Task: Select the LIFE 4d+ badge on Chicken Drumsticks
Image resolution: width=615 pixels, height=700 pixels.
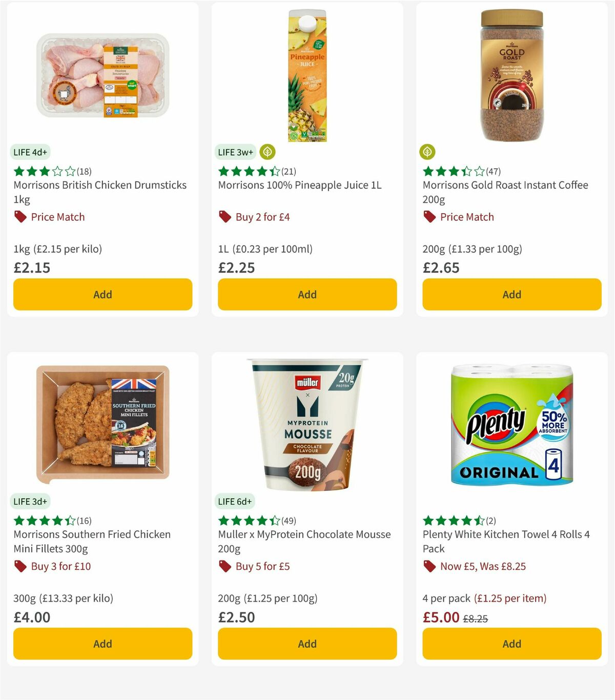Action: 29,152
